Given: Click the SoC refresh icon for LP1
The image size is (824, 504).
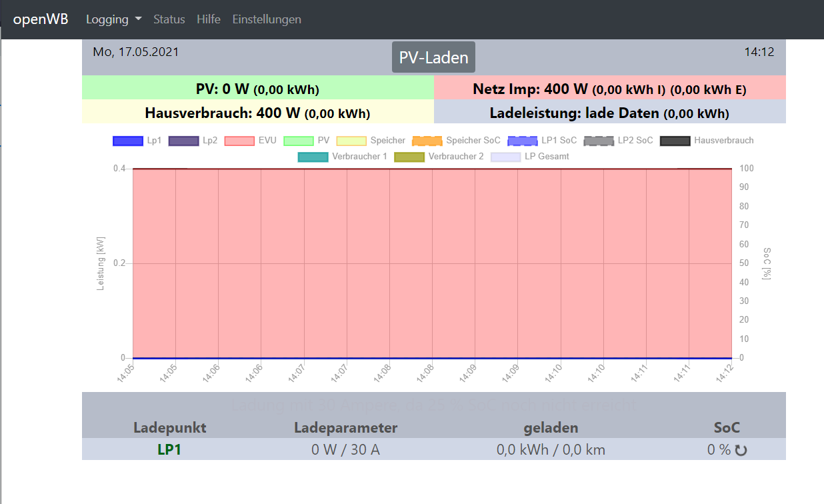Looking at the screenshot, I should click(741, 450).
